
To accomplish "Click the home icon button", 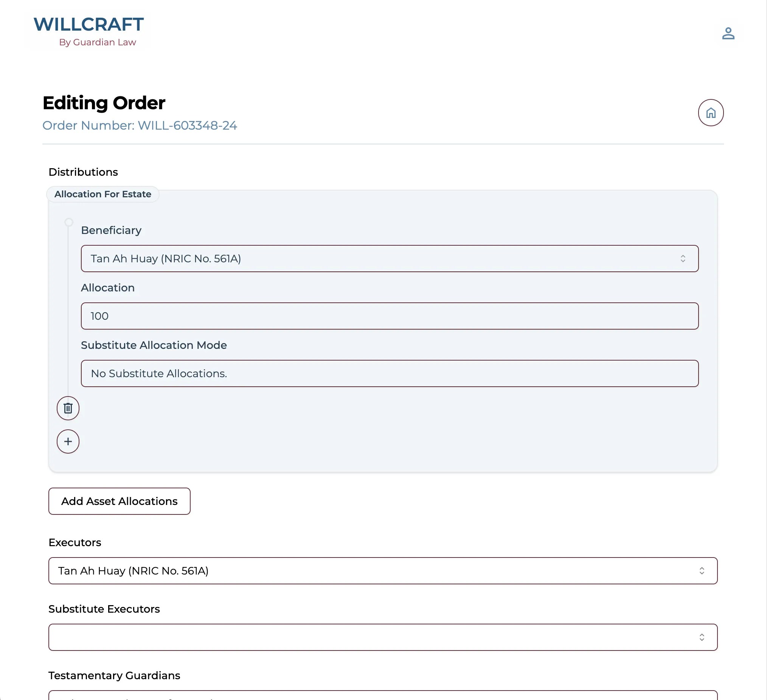I will 710,113.
